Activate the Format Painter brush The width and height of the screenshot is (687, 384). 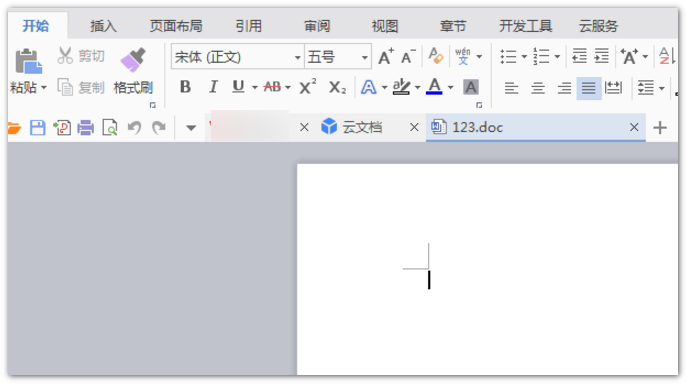[x=133, y=60]
